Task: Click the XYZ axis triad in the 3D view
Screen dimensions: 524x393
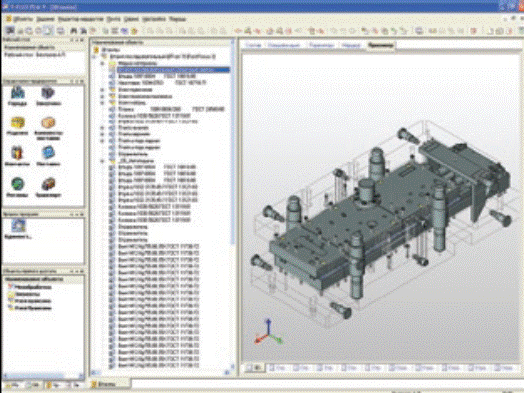Action: click(268, 332)
